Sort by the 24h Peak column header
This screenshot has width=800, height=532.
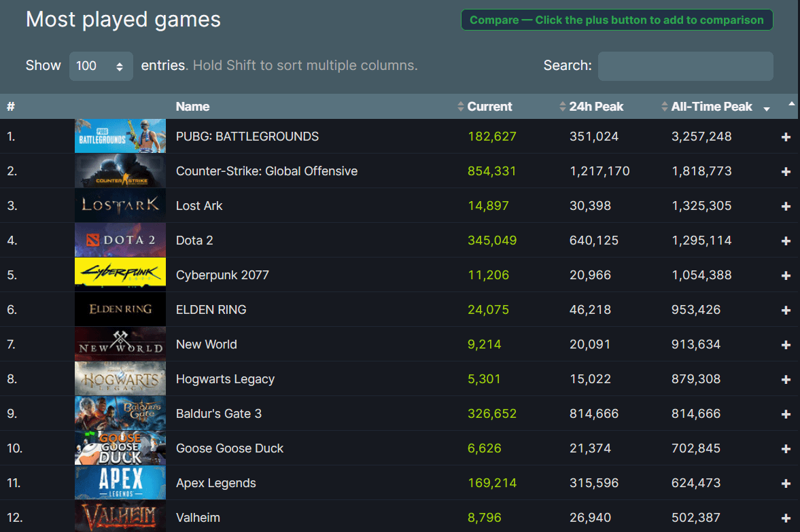click(x=596, y=107)
